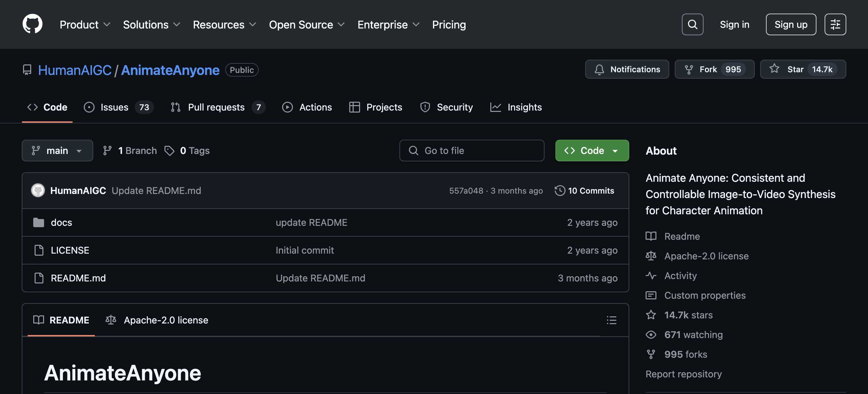Screen dimensions: 868x394
Task: Expand the Product navigation menu
Action: pyautogui.click(x=85, y=24)
